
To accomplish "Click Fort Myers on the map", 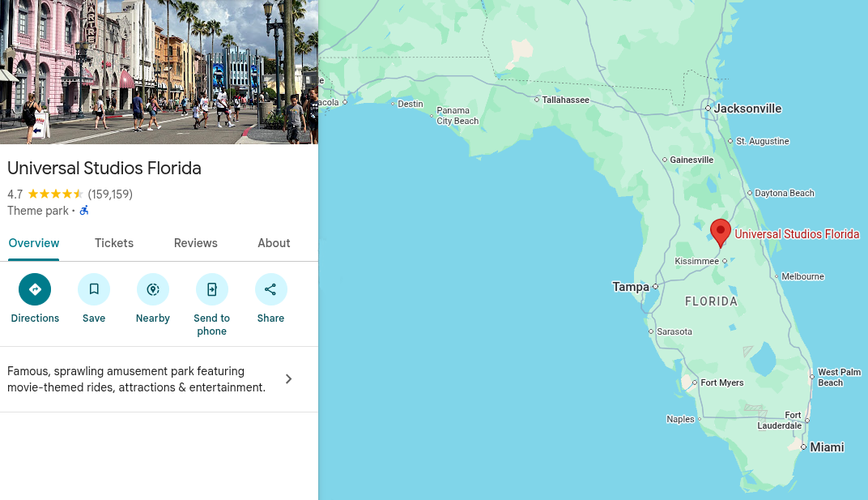I will click(722, 382).
